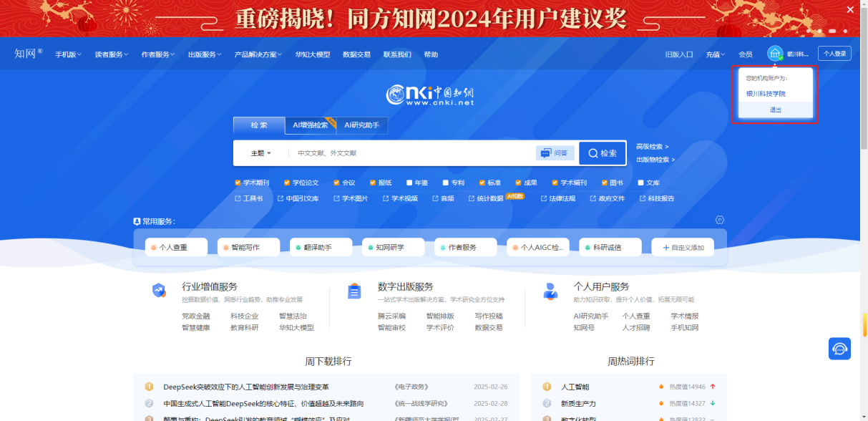Expand the 产品解决方案 dropdown menu
The image size is (868, 421).
(x=258, y=54)
